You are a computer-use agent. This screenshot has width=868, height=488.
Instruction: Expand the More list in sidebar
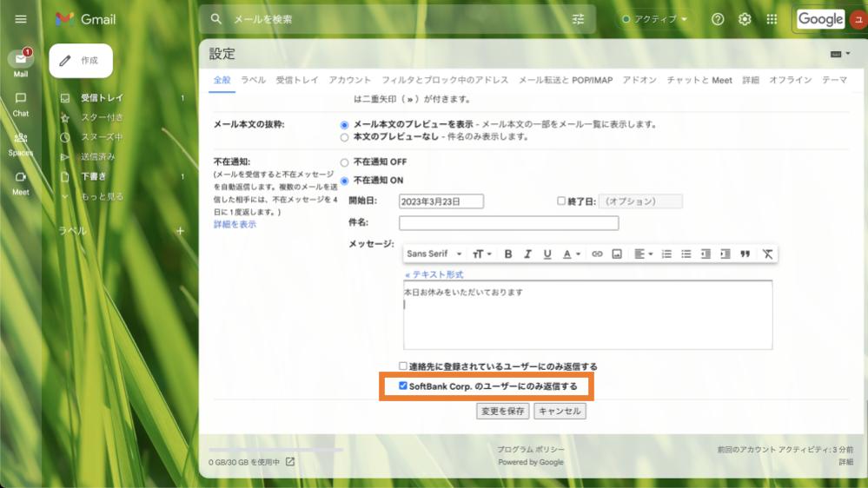tap(102, 196)
